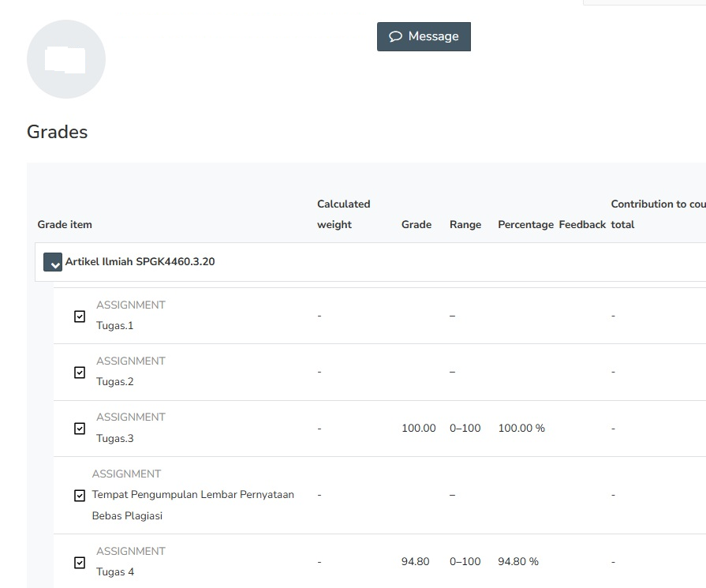Click the assignment icon beside Tugas 4
The height and width of the screenshot is (588, 706).
coord(80,563)
